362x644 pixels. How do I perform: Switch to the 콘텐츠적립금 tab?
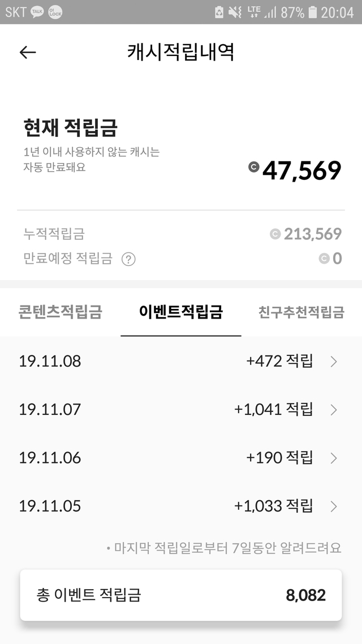click(60, 312)
